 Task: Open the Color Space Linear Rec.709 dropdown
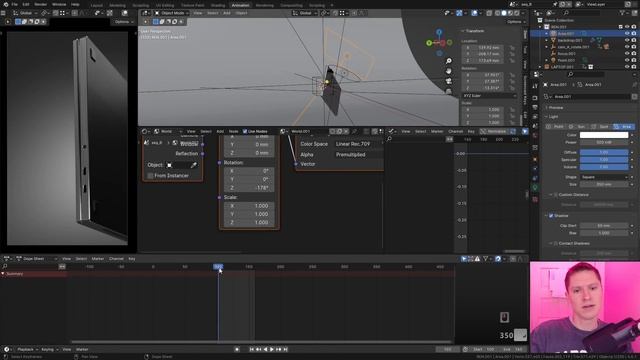[x=358, y=144]
